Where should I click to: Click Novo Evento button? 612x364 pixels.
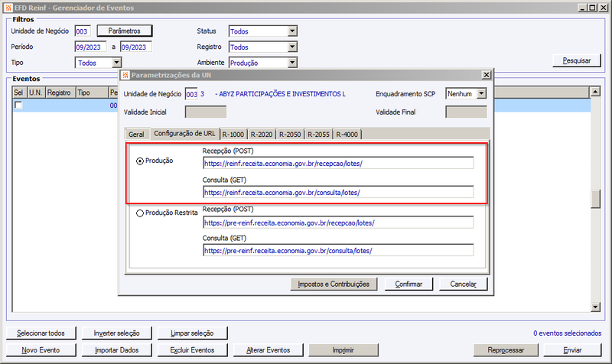(41, 350)
